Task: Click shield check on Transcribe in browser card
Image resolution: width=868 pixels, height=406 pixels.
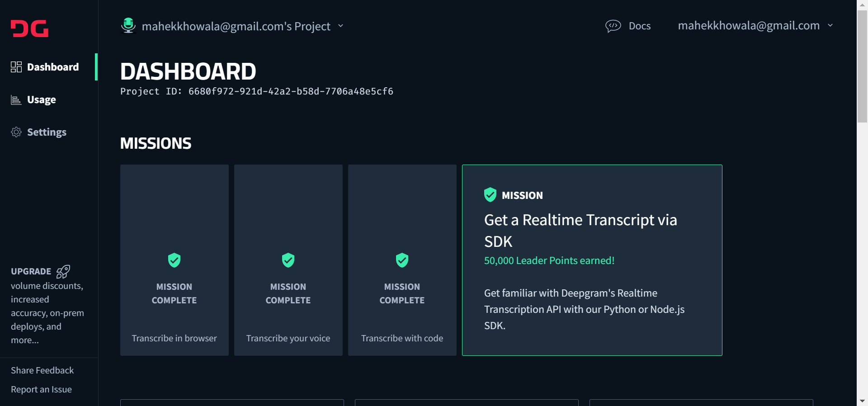Action: click(x=175, y=260)
